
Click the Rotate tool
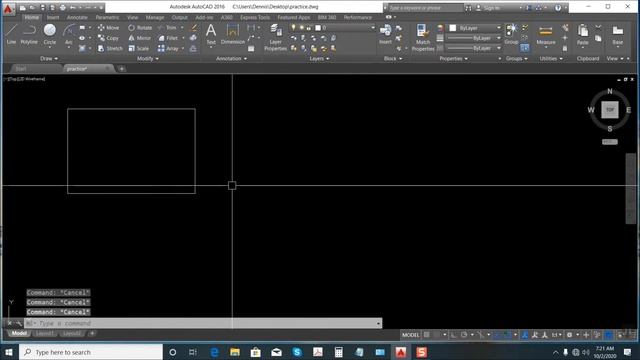click(140, 28)
